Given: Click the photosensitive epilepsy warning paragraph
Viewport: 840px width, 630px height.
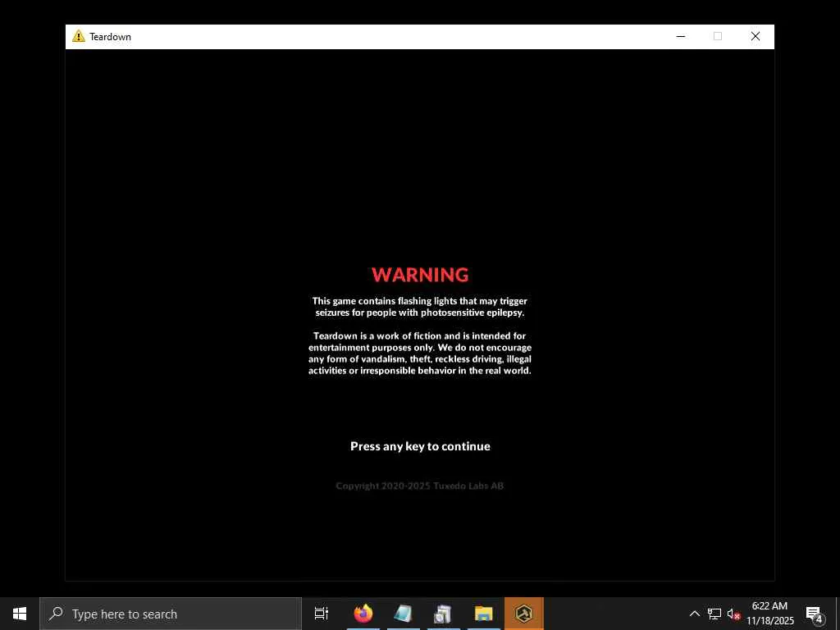Looking at the screenshot, I should (x=420, y=307).
